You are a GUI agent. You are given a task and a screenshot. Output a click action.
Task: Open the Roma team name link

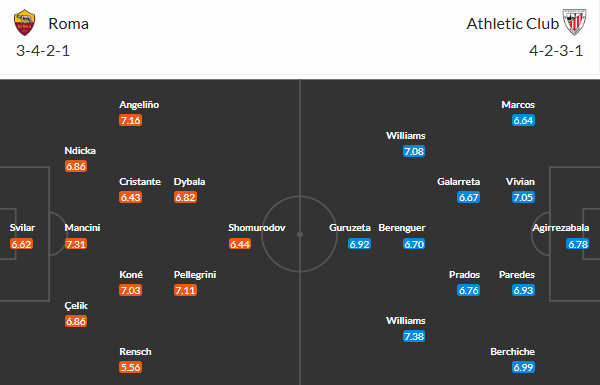click(68, 24)
